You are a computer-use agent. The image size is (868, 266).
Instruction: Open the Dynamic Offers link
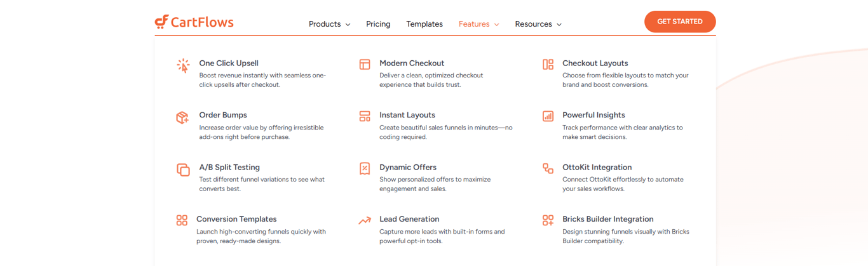408,168
